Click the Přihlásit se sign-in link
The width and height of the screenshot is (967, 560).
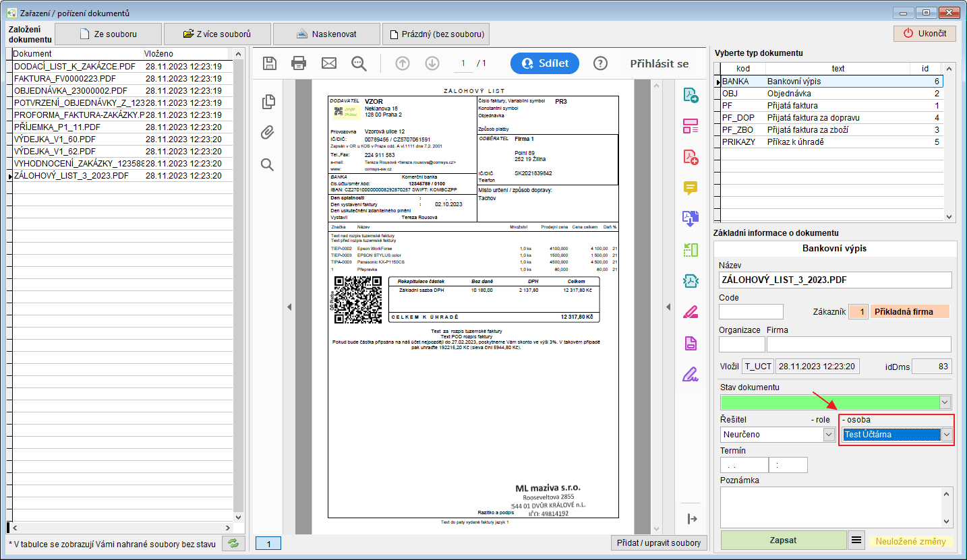point(660,63)
